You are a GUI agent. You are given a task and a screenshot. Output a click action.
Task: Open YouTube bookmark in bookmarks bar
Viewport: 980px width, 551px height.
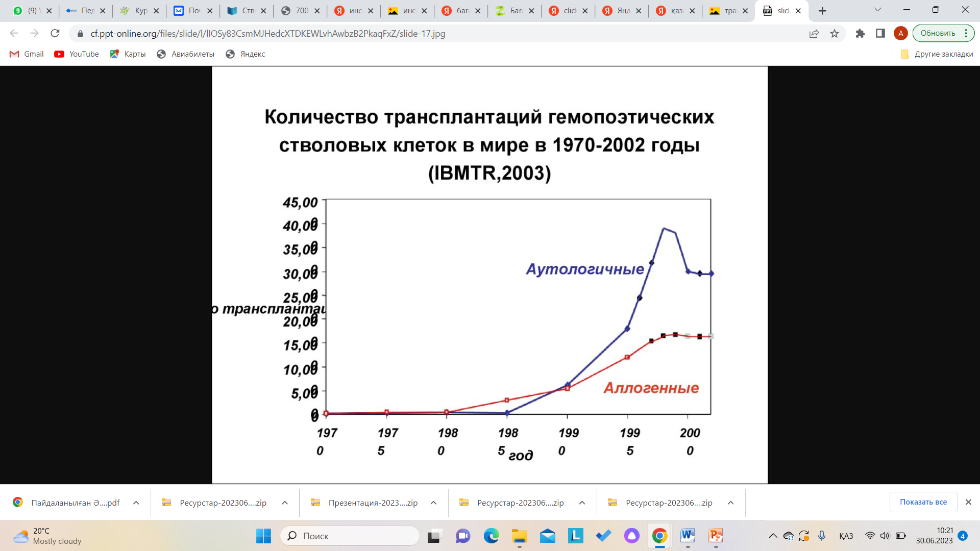point(77,54)
